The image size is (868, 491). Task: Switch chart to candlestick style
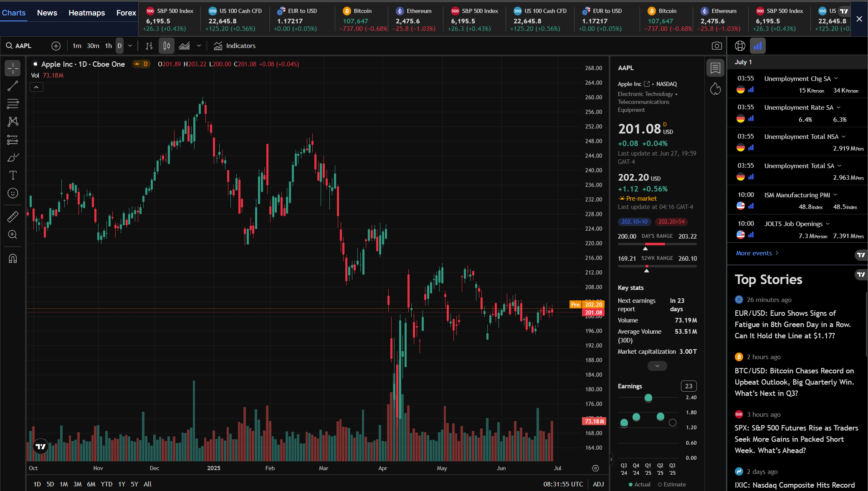pyautogui.click(x=166, y=46)
